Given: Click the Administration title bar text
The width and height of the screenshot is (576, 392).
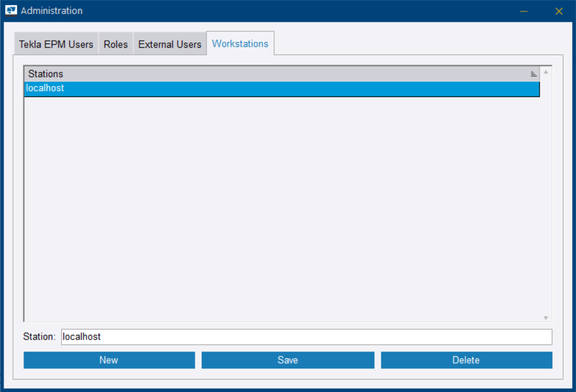Looking at the screenshot, I should 53,11.
